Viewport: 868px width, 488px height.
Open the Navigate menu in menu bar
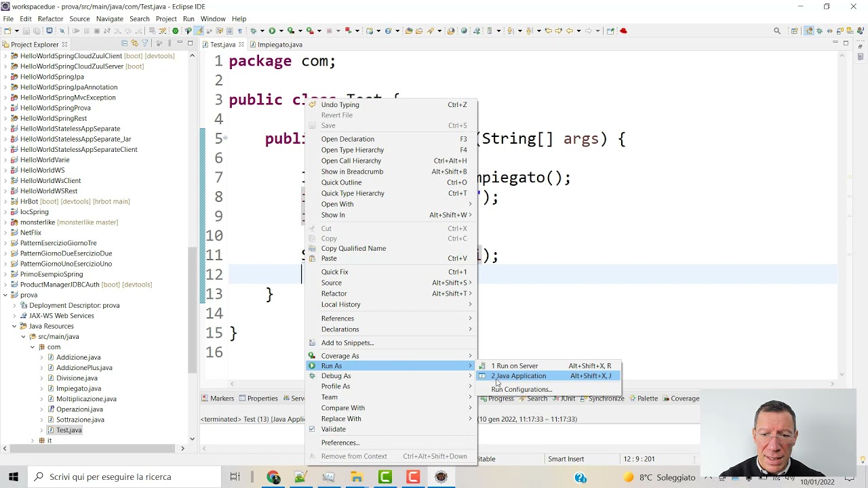click(109, 18)
